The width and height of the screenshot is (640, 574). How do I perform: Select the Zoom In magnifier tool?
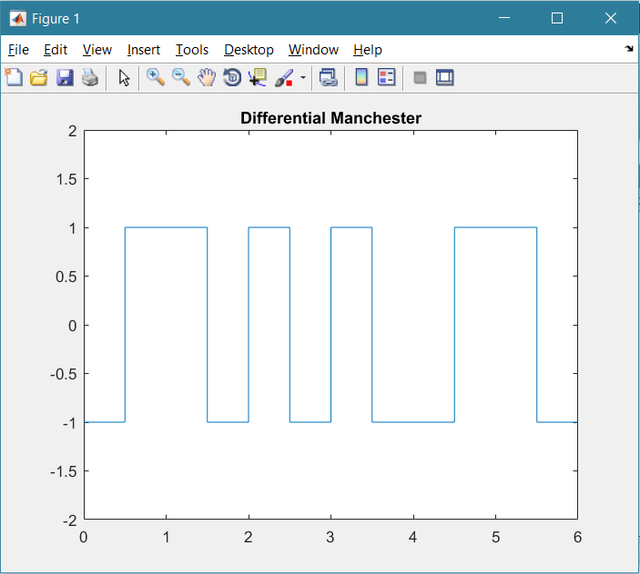155,77
